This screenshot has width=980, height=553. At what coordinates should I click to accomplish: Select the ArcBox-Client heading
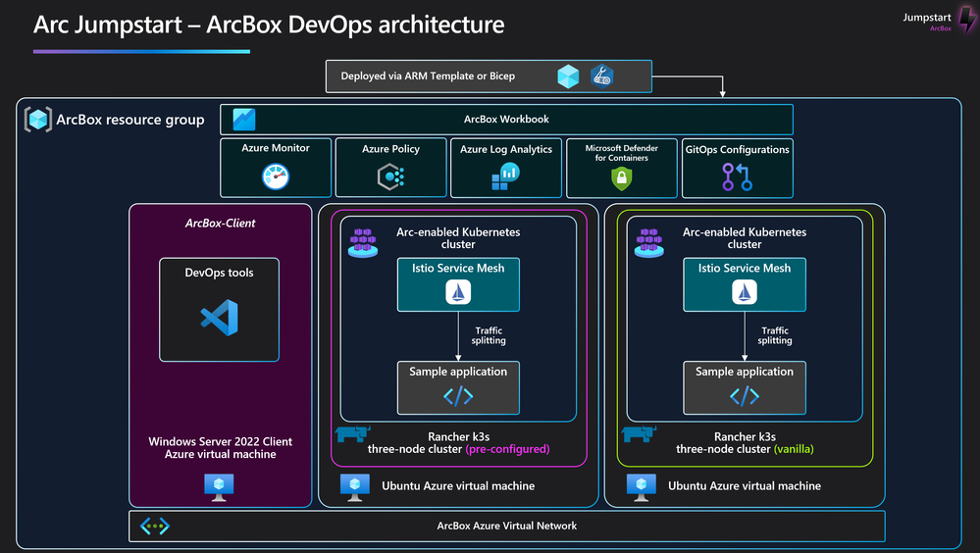click(x=220, y=224)
